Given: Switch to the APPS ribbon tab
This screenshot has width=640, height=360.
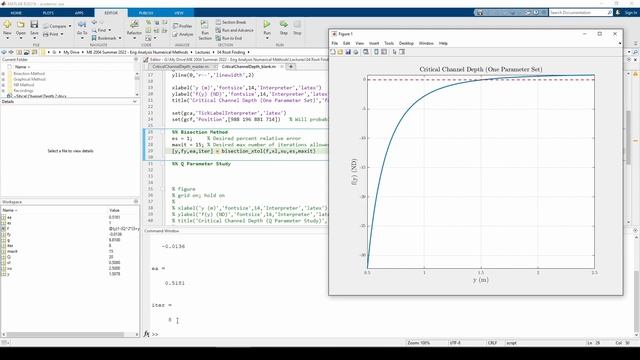Looking at the screenshot, I should click(79, 13).
